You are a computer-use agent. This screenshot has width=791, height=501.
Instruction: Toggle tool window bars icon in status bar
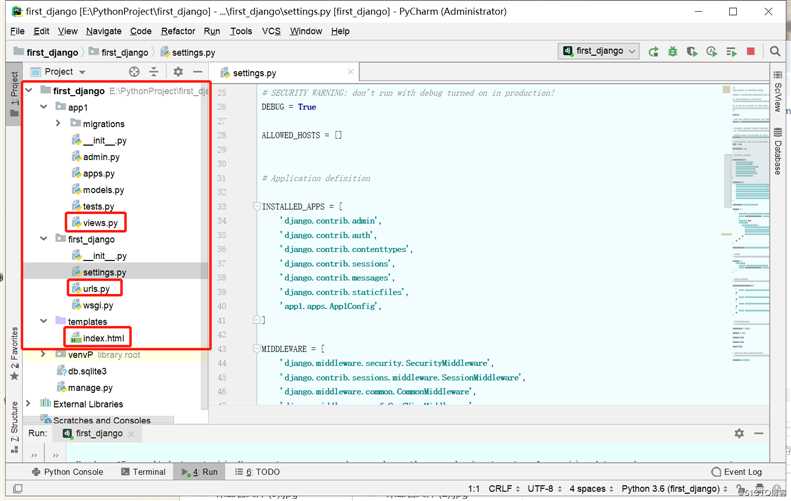[18, 488]
